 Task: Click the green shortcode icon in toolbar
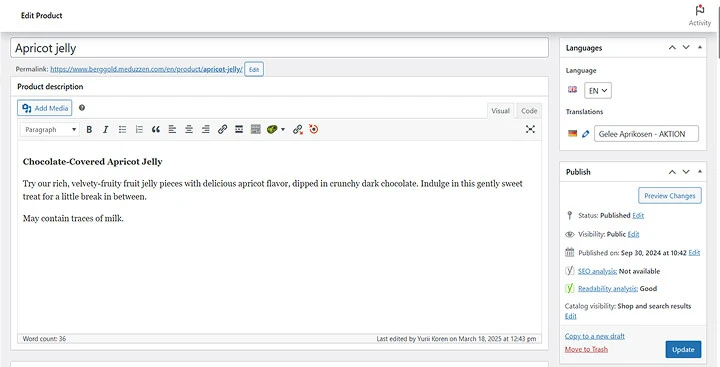pyautogui.click(x=272, y=130)
